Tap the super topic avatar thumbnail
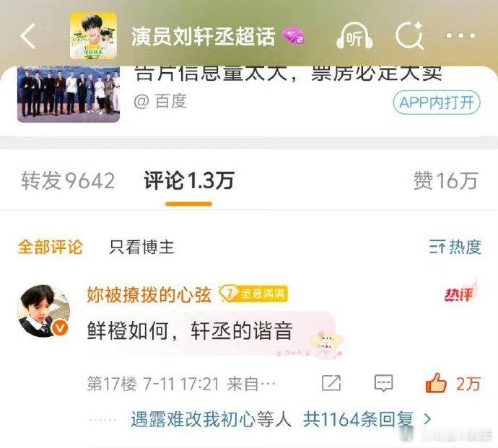 tap(93, 36)
